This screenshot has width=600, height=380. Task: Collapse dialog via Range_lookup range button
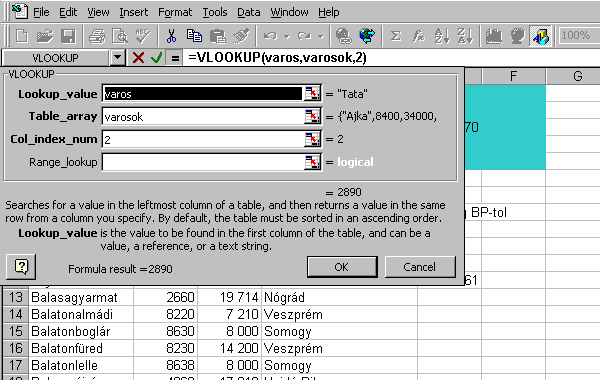[312, 162]
